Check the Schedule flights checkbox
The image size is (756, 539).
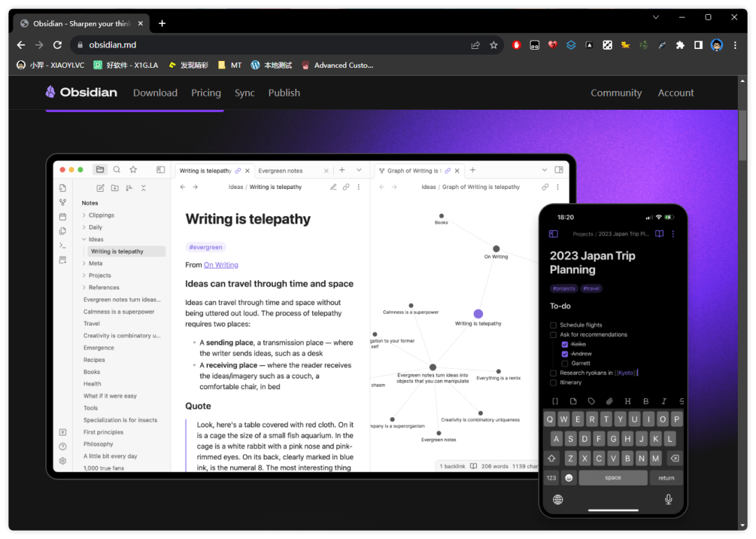(x=554, y=325)
